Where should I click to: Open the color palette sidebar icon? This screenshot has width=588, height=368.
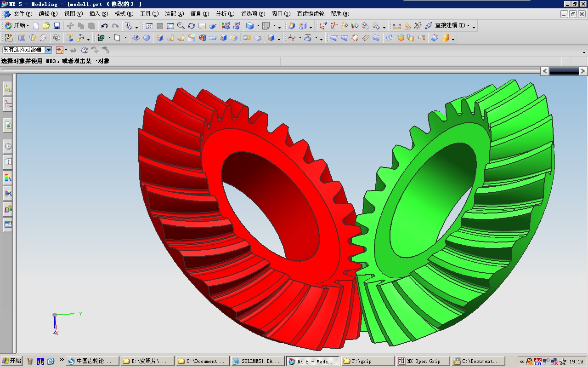point(8,178)
